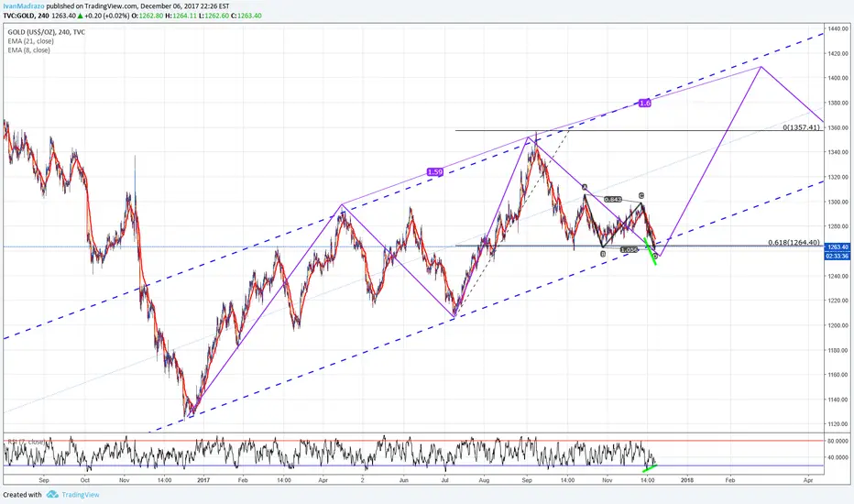Click the 2017 label on time axis

point(203,480)
